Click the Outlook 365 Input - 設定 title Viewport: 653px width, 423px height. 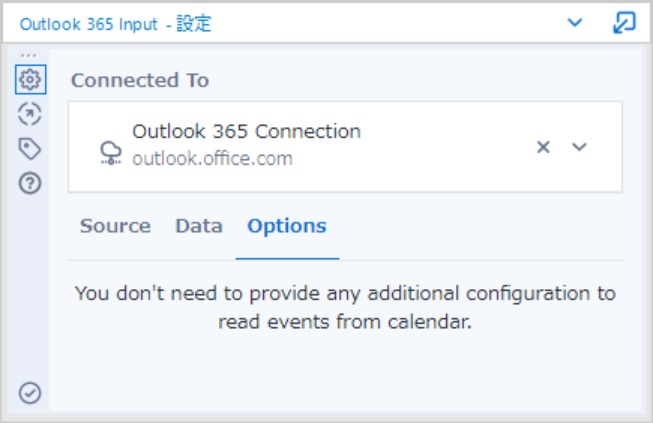point(116,24)
